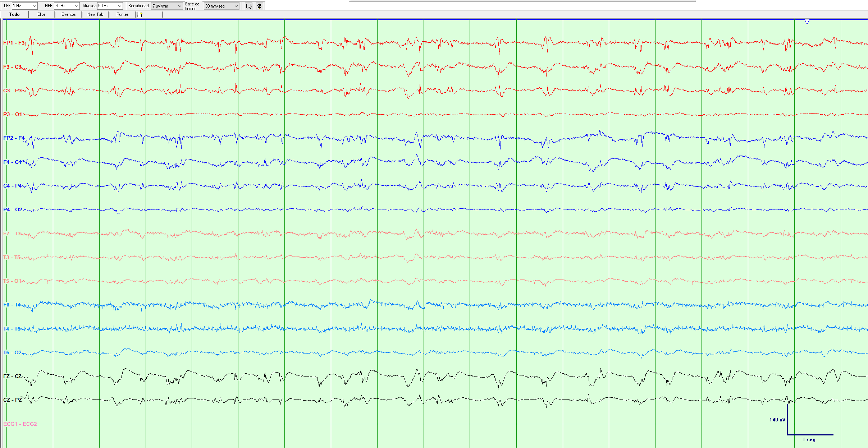Image resolution: width=868 pixels, height=448 pixels.
Task: Switch to the Clips tab
Action: (41, 14)
